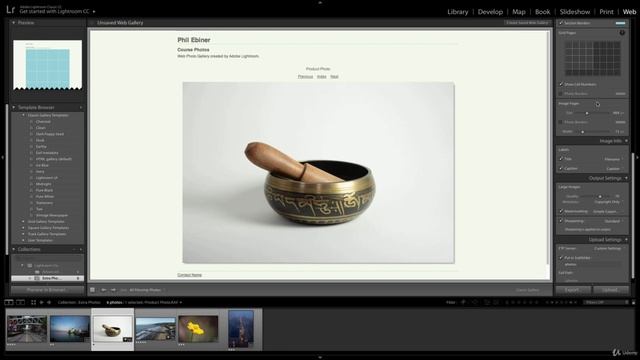Click the Section Borders color swatch
640x360 pixels.
(x=620, y=23)
